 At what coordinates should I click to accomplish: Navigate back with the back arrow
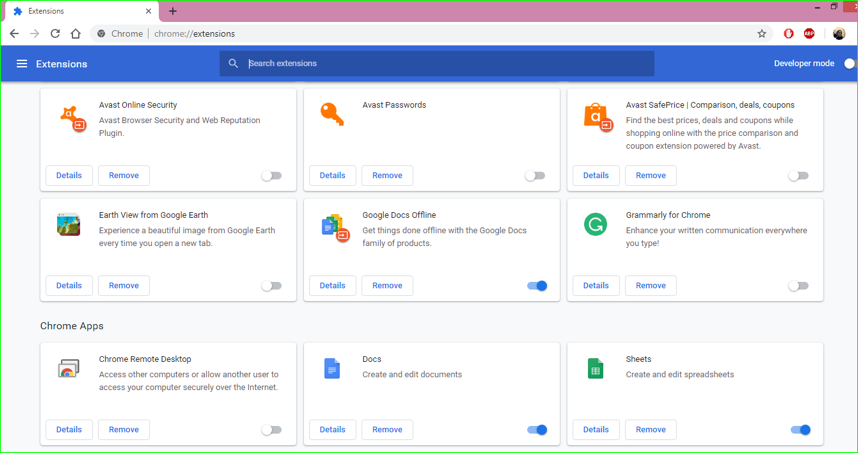point(14,34)
